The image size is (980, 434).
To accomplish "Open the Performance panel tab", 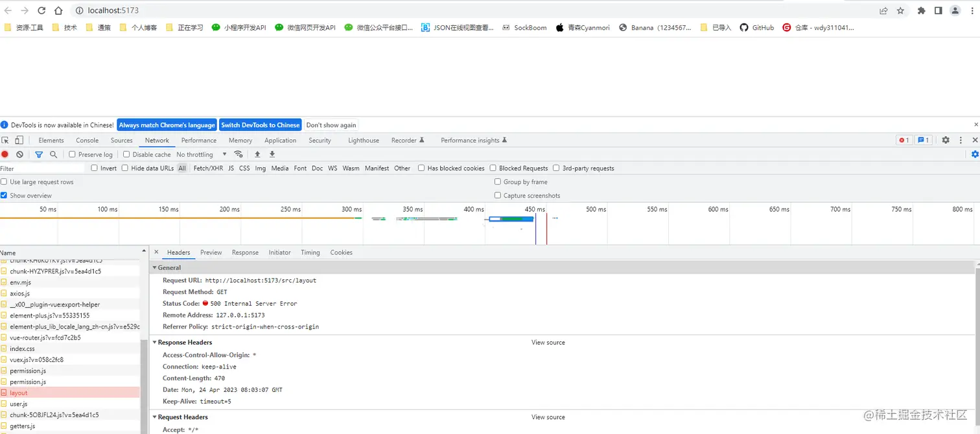I will point(199,140).
